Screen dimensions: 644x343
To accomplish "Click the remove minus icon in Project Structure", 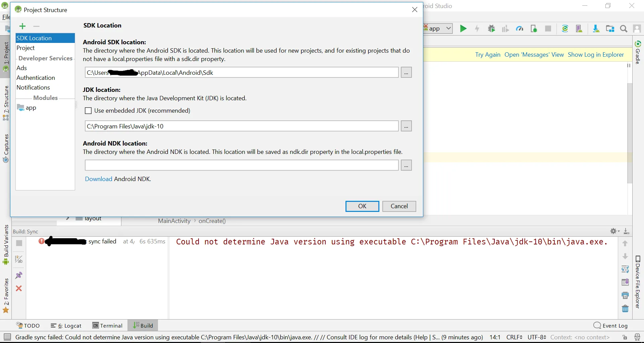I will [37, 26].
